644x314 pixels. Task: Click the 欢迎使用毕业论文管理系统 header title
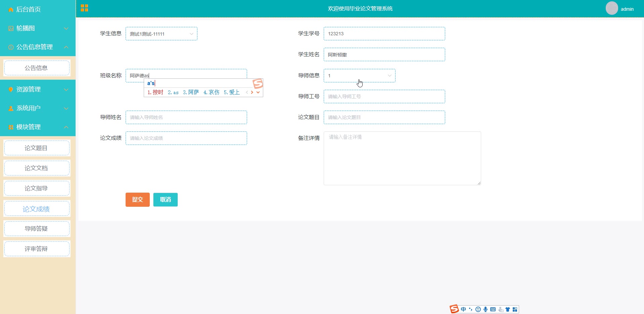pos(360,8)
